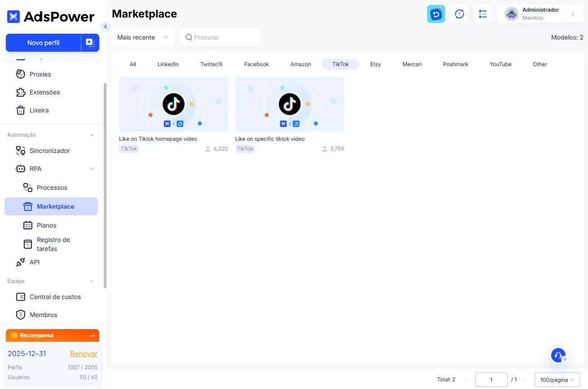The width and height of the screenshot is (588, 389).
Task: Click the AdsPower logo
Action: pos(51,17)
